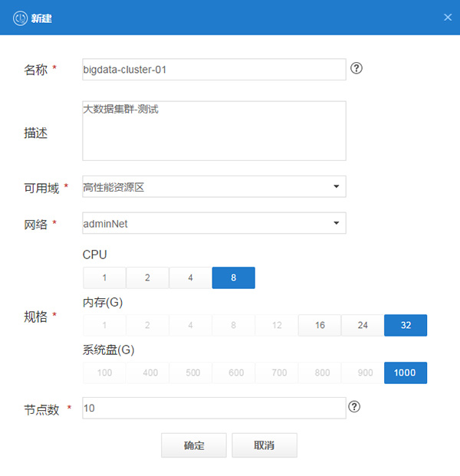Screen dimensions: 460x476
Task: Choose 4 CPU cores
Action: 190,277
